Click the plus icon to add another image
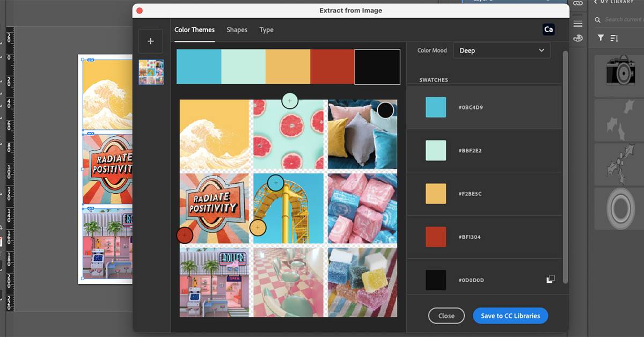Screen dimensions: 644x337 [151, 41]
